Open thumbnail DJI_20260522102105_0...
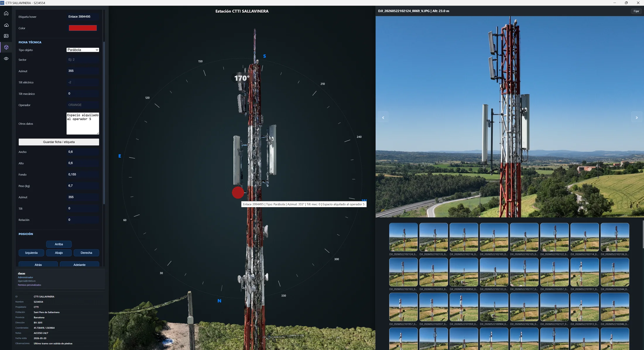This screenshot has width=644, height=350. coord(494,237)
